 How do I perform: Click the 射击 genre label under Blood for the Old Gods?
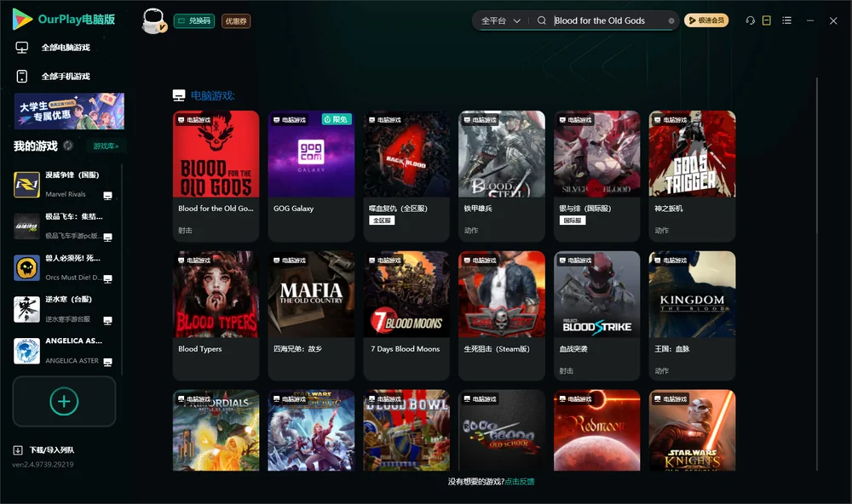(x=185, y=230)
